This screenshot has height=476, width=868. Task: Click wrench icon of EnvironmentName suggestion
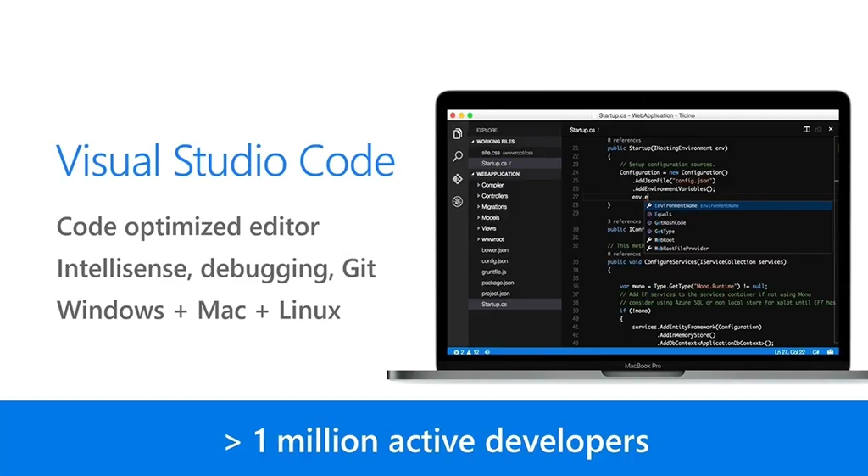coord(649,205)
